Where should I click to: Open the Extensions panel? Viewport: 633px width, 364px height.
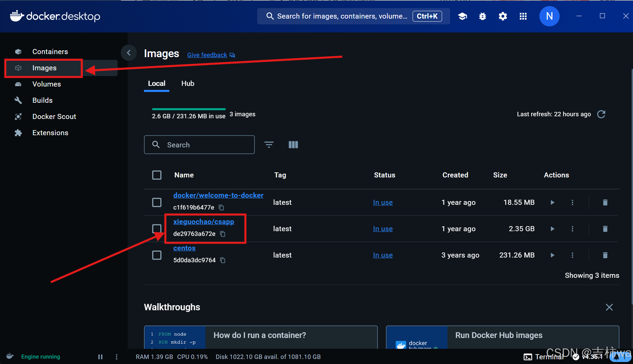tap(50, 132)
